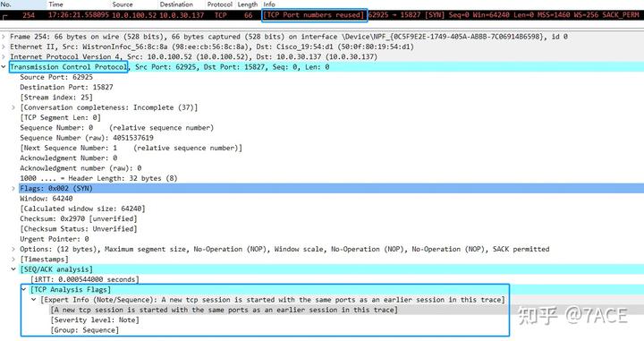Click 'Dst Port: 15827' in TCP header row
Viewport: 644px width, 341px height.
pos(234,67)
